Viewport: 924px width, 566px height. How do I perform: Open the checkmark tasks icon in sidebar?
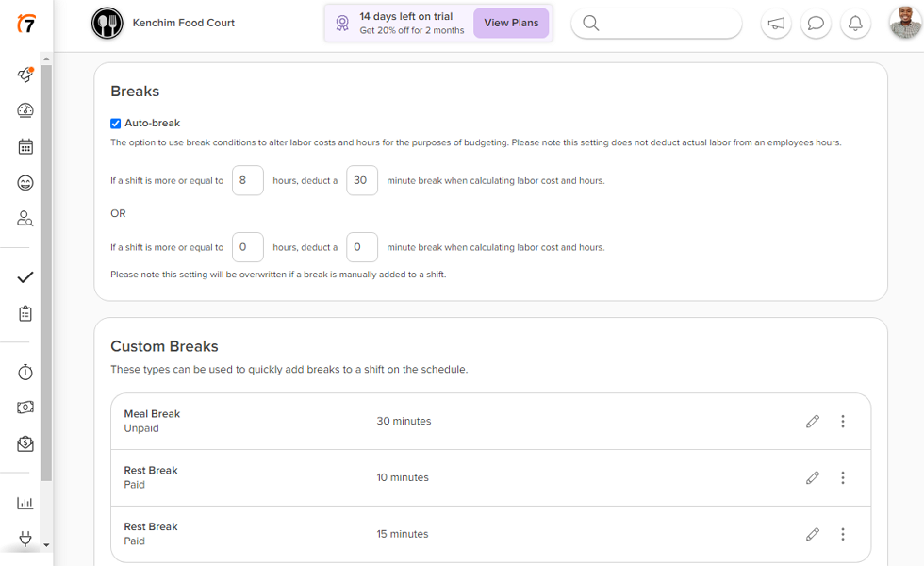(x=25, y=277)
